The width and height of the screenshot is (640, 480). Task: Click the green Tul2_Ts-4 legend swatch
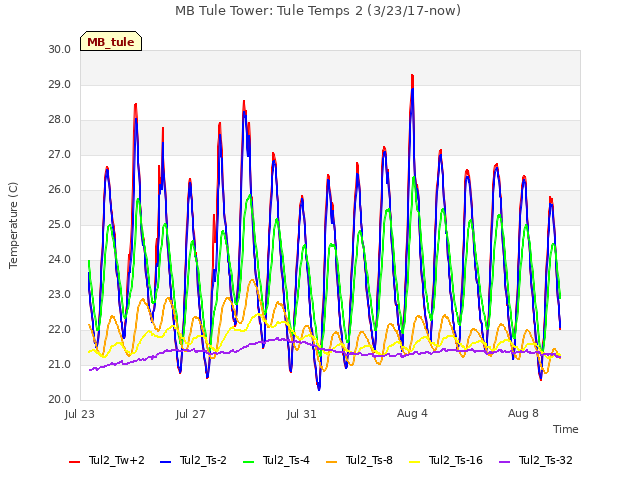point(248,462)
